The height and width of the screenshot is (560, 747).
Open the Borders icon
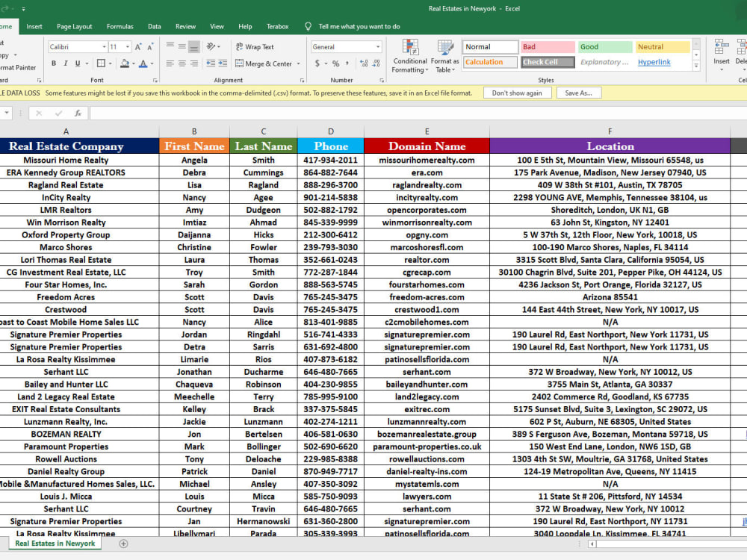[101, 63]
